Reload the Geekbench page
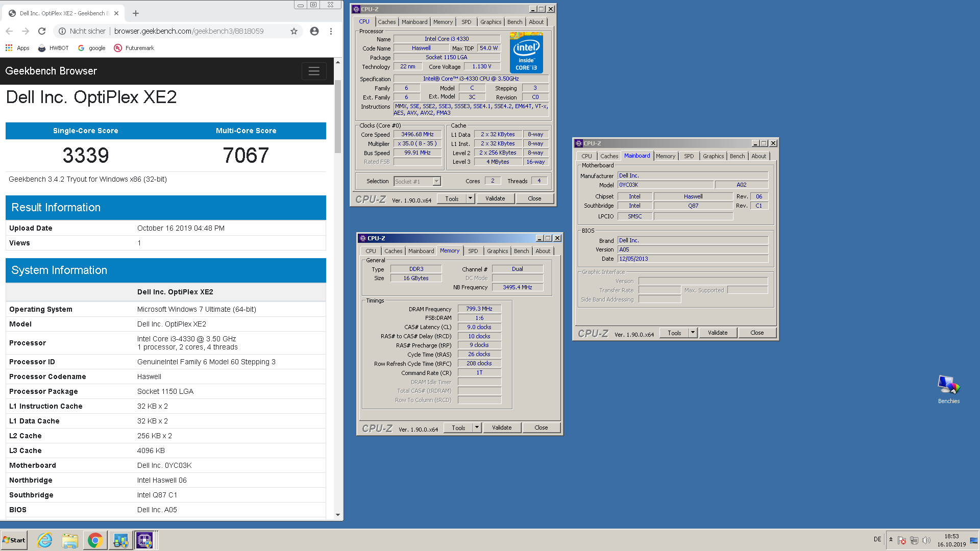This screenshot has height=551, width=980. 42,31
